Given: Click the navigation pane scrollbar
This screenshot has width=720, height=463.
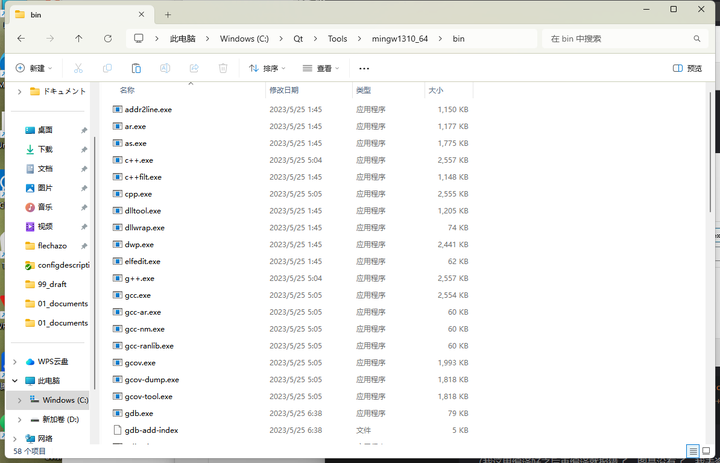Looking at the screenshot, I should 95,262.
